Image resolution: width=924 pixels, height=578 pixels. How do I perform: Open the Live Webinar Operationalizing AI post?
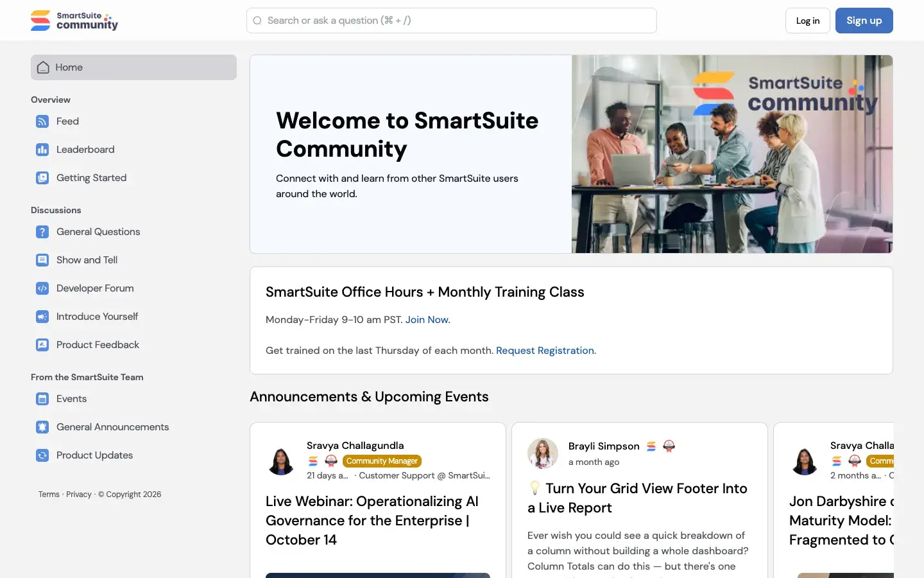[372, 521]
